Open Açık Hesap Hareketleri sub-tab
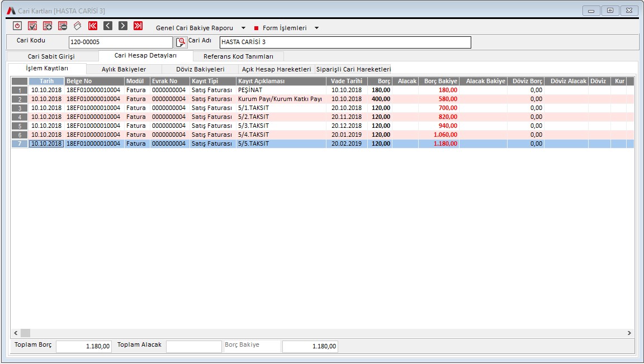This screenshot has height=364, width=644. tap(276, 69)
